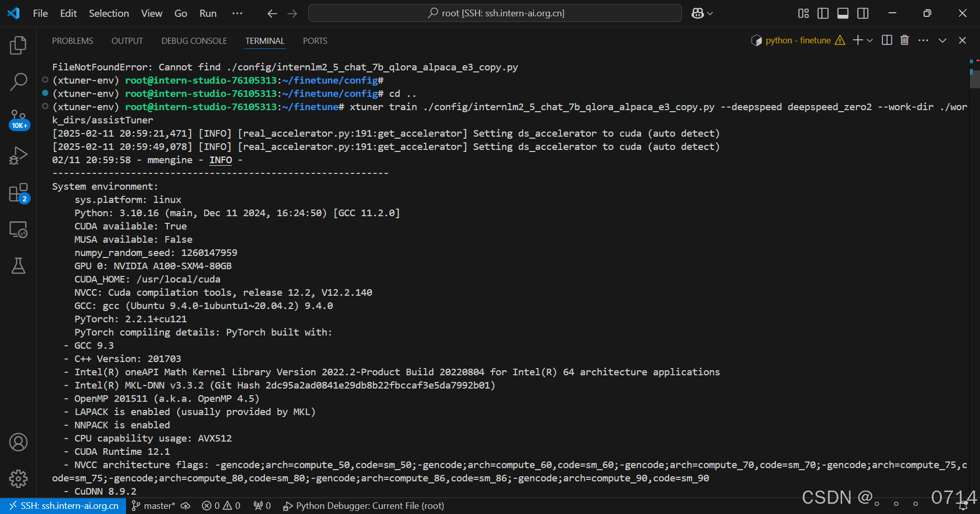Viewport: 980px width, 514px height.
Task: Open the Testing flask view
Action: tap(18, 266)
